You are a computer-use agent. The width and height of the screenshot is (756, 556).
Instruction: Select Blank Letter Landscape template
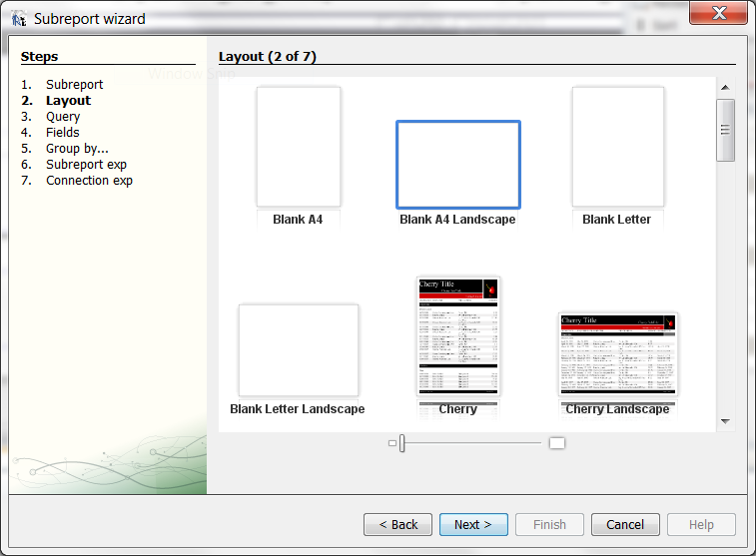tap(298, 350)
